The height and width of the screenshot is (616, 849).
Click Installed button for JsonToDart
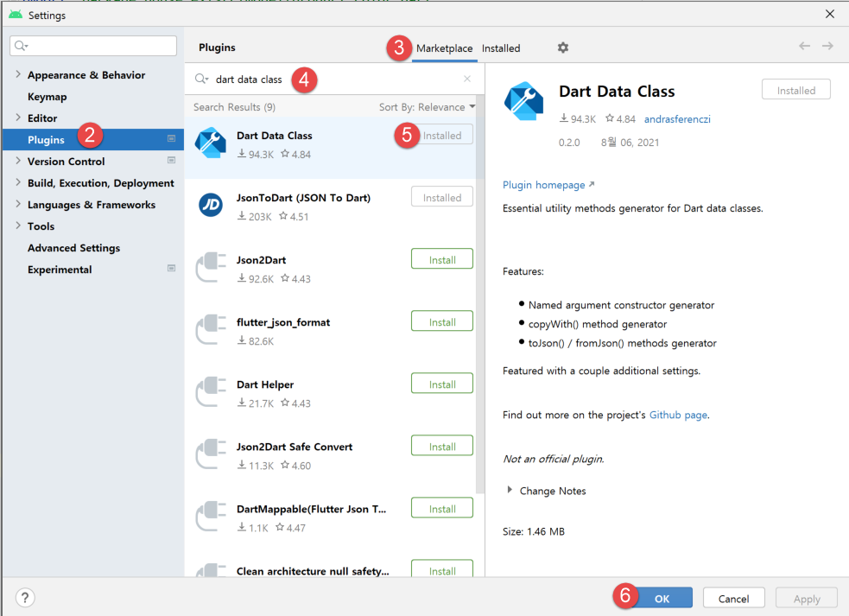[x=442, y=197]
